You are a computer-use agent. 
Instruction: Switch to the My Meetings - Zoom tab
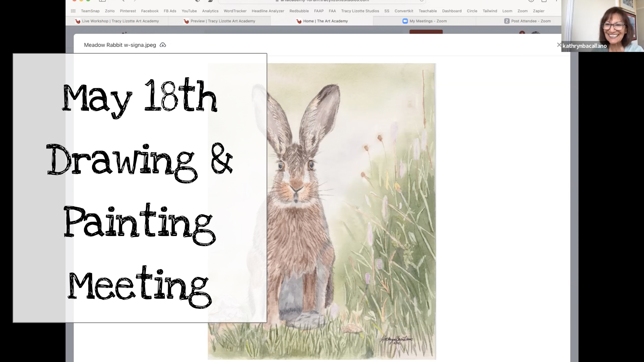[425, 21]
